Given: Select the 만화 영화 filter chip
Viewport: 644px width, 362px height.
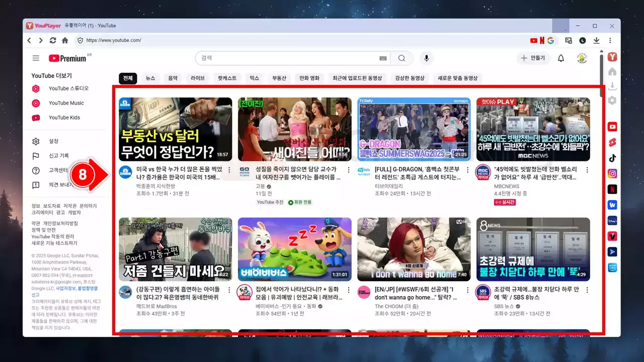Looking at the screenshot, I should click(x=309, y=78).
